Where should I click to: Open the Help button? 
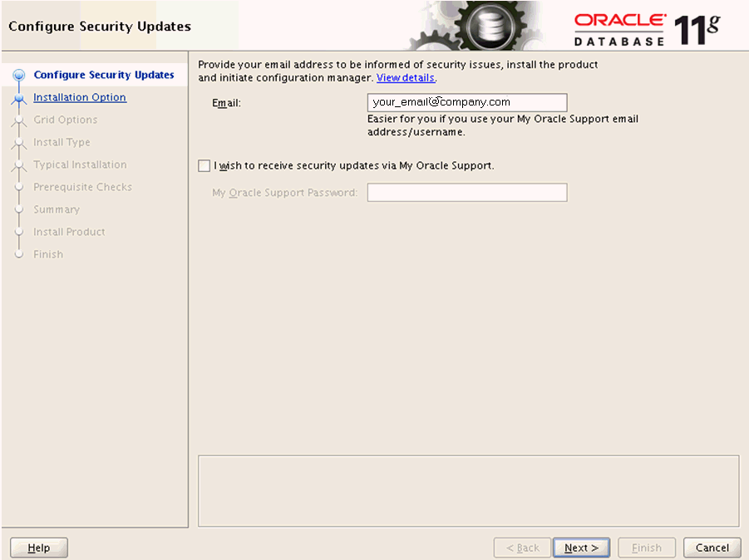click(39, 547)
